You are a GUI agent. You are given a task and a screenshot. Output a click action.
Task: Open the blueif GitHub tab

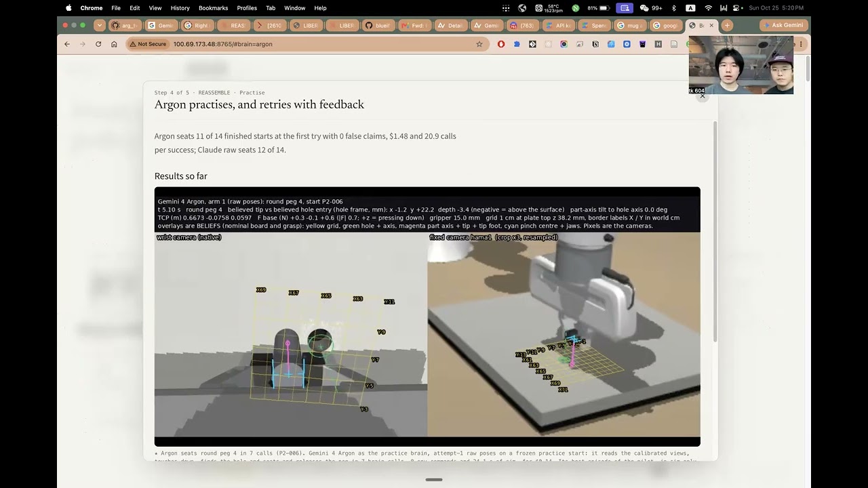pos(378,26)
